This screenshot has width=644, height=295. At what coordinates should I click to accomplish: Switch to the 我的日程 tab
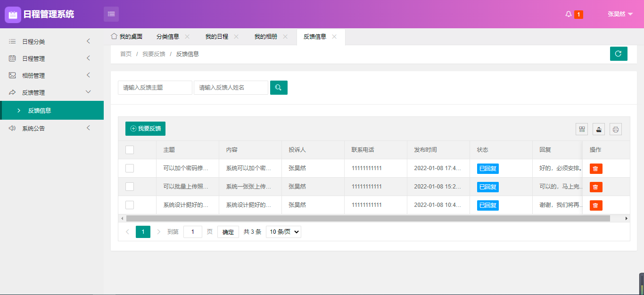coord(216,37)
